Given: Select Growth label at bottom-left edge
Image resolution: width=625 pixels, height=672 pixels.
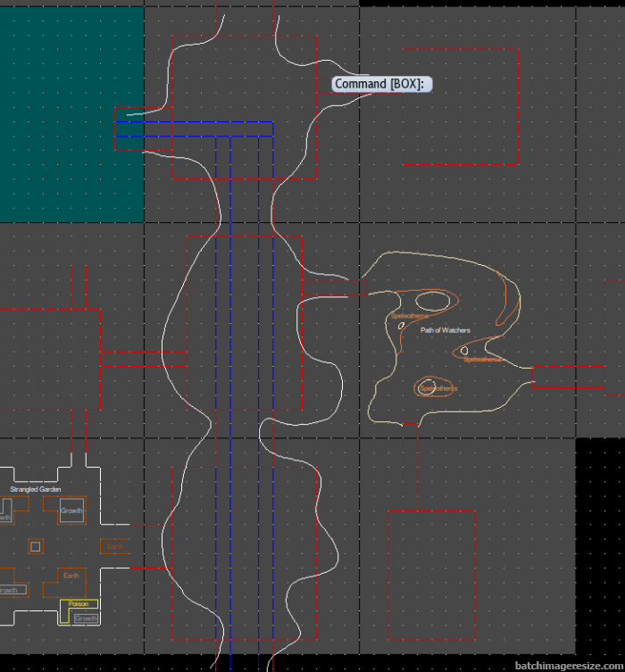Looking at the screenshot, I should 7,590.
